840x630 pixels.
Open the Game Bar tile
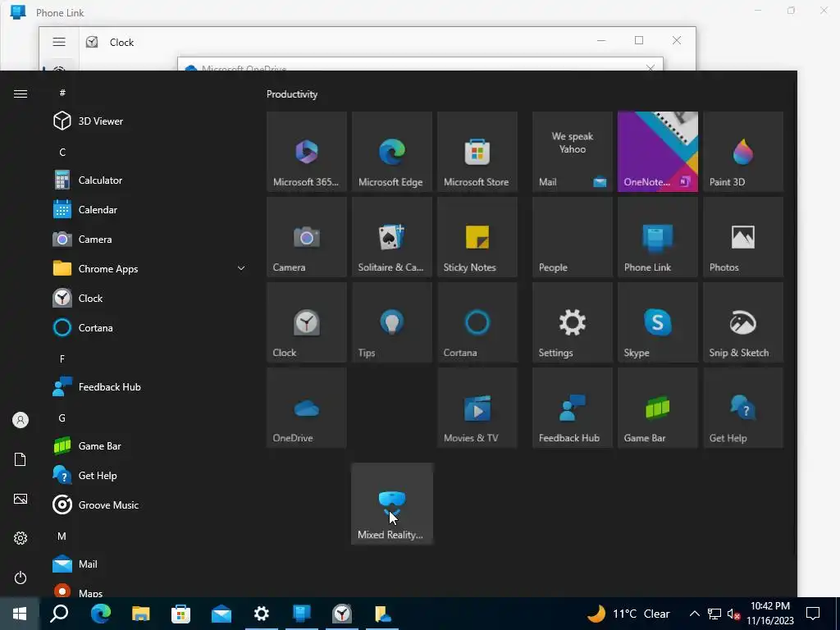pos(657,408)
